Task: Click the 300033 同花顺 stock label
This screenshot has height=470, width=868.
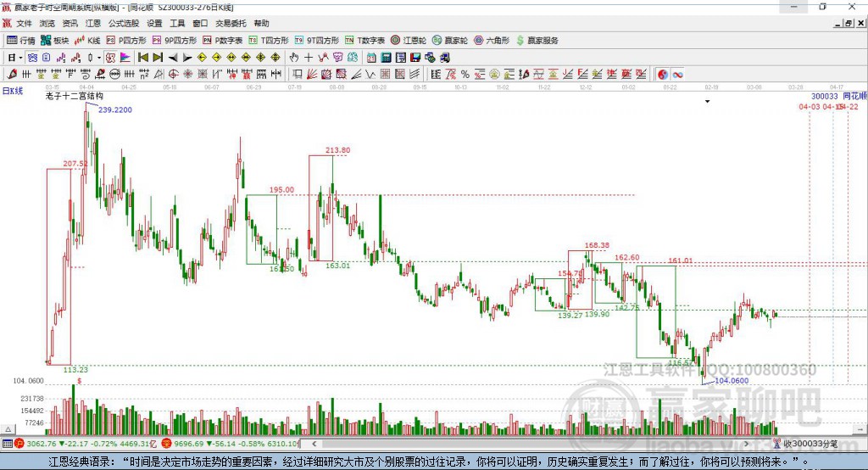Action: (x=838, y=97)
